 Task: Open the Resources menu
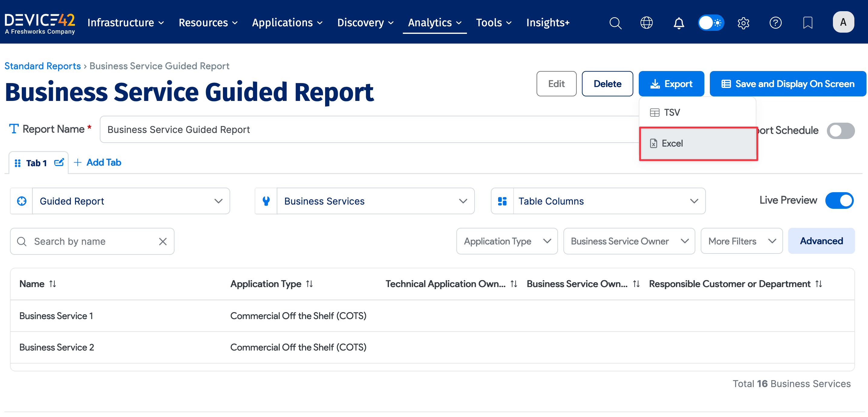(x=208, y=23)
